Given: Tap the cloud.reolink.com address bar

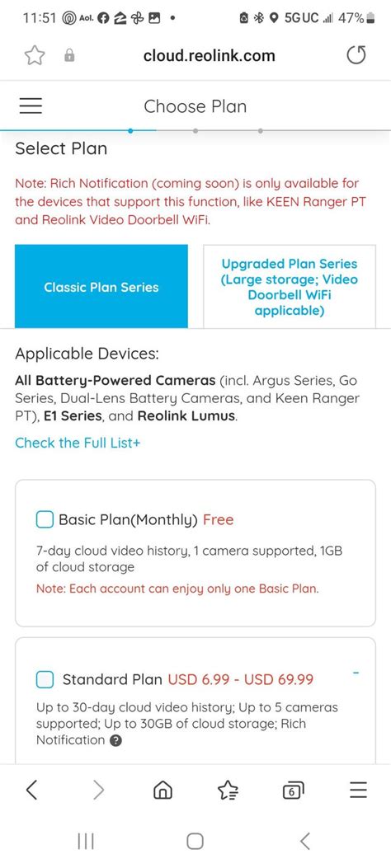Looking at the screenshot, I should tap(209, 55).
